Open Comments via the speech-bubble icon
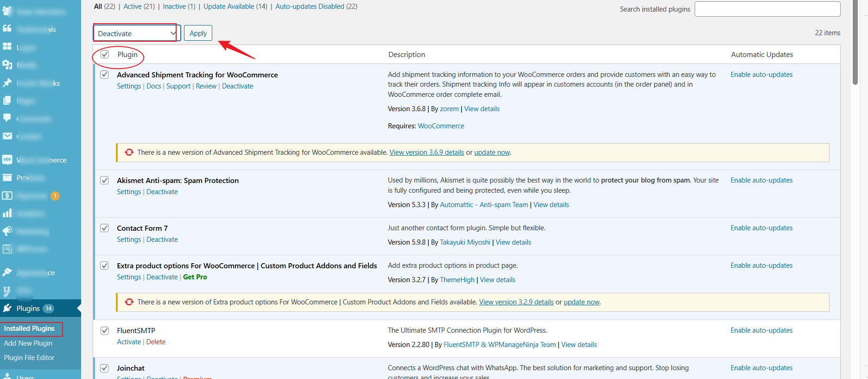The width and height of the screenshot is (868, 379). (x=7, y=118)
